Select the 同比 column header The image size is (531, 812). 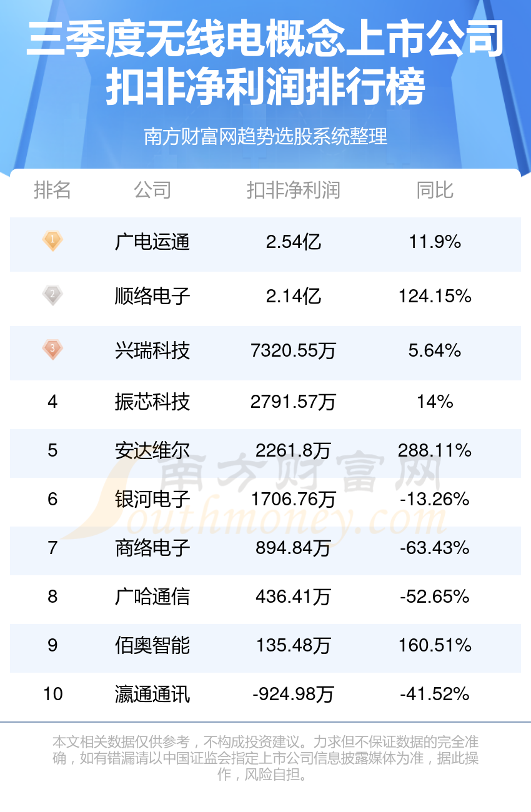coord(435,190)
